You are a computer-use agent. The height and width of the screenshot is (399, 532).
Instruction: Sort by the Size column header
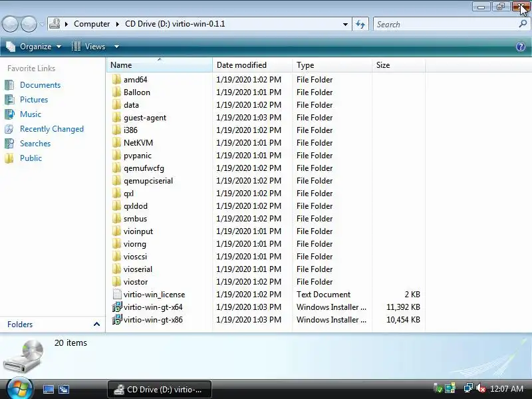(x=398, y=65)
